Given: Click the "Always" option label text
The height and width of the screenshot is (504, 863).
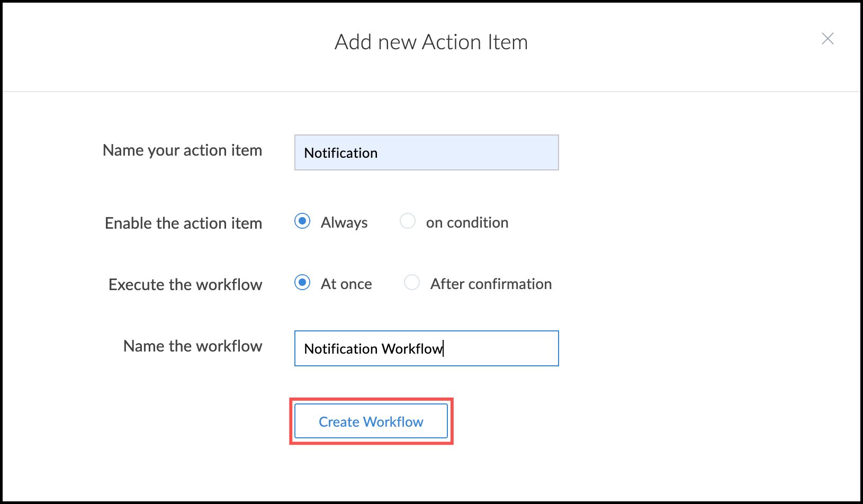Looking at the screenshot, I should coord(344,223).
